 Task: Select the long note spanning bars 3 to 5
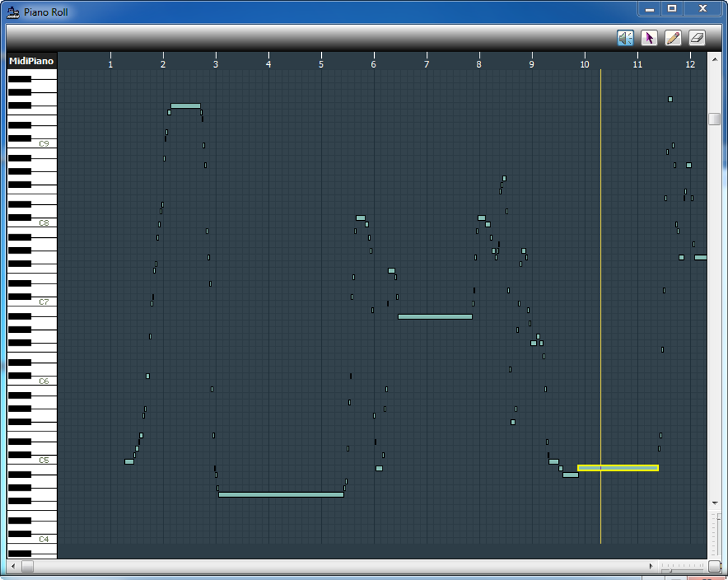click(281, 494)
